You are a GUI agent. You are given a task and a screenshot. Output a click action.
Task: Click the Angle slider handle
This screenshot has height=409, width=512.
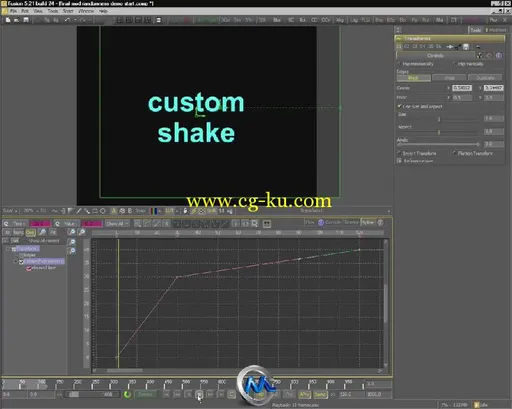click(x=478, y=144)
